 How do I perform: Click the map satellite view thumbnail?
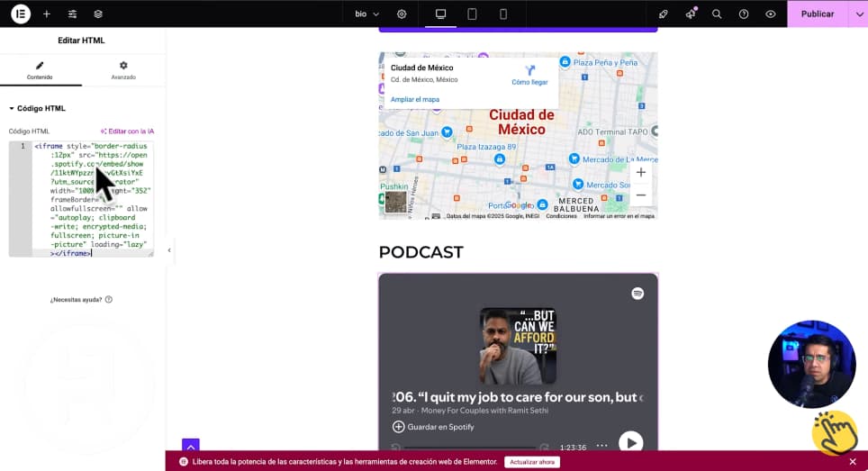(395, 202)
